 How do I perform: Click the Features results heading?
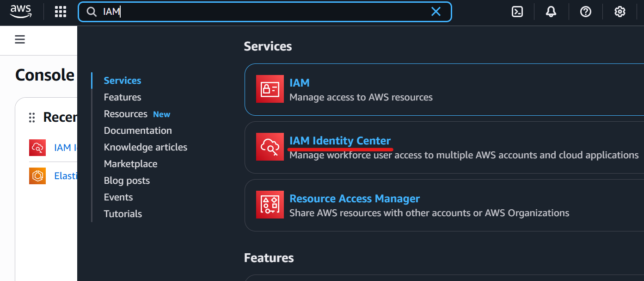click(269, 258)
